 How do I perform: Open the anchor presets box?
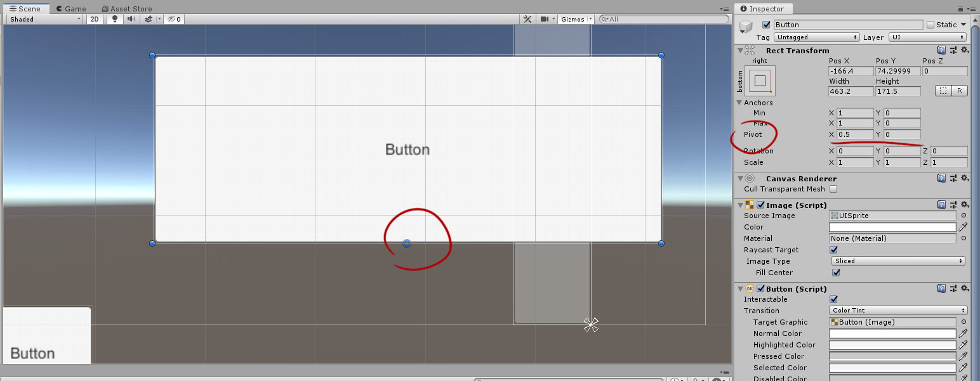coord(760,81)
